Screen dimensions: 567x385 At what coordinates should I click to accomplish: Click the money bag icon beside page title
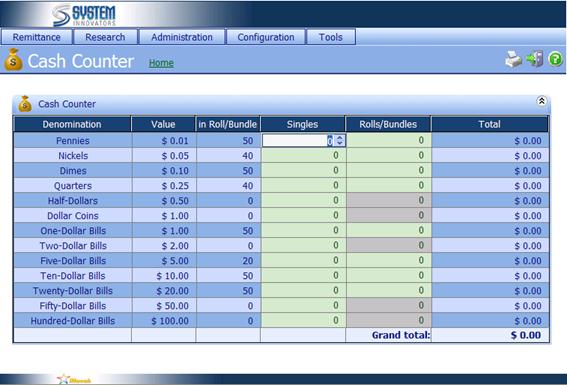click(x=14, y=60)
